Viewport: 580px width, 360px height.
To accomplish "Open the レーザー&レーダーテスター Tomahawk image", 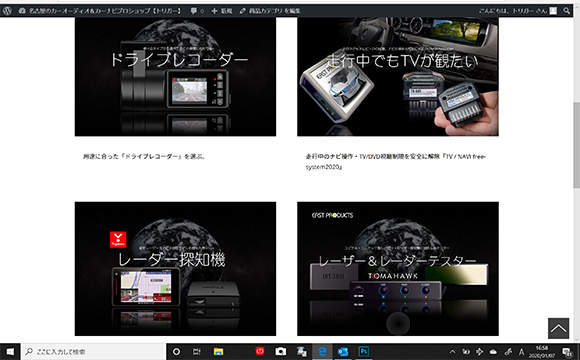I will (x=398, y=269).
